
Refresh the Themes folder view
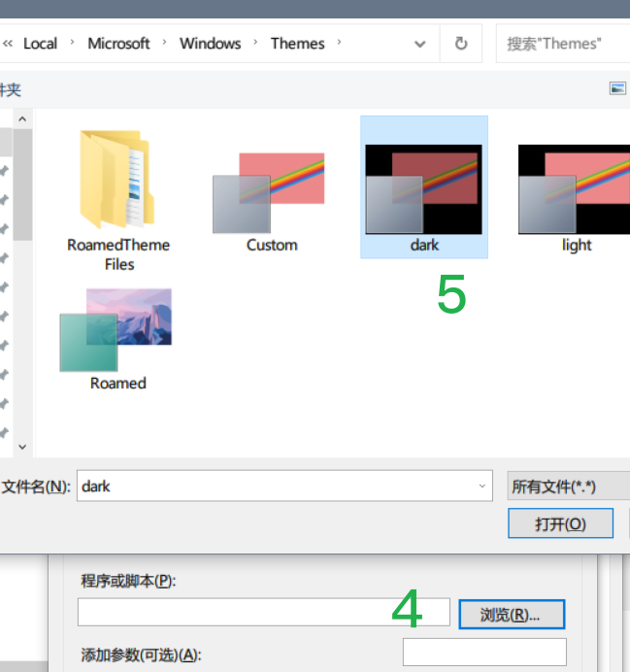pyautogui.click(x=461, y=44)
